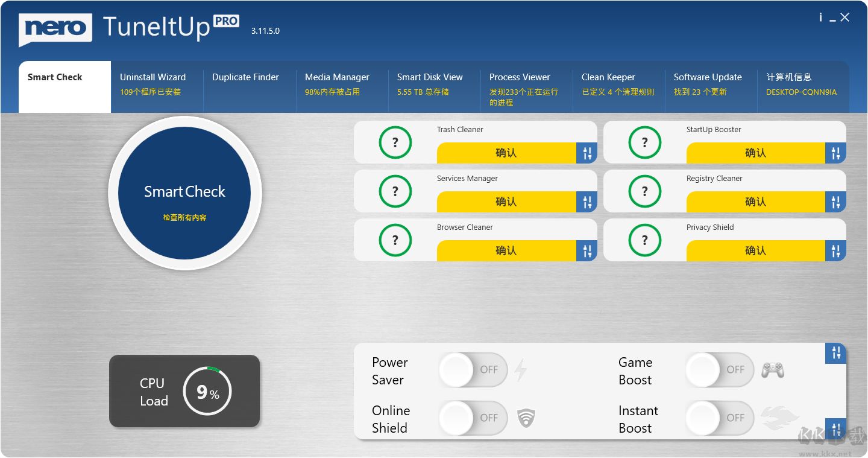Click 确认 under Privacy Shield

[756, 251]
